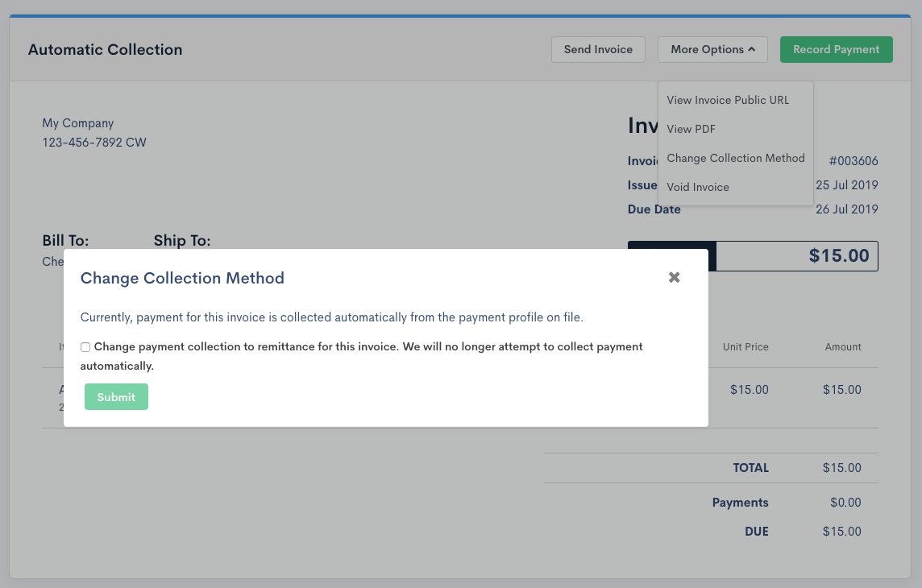Click the Automatic Collection heading
922x588 pixels.
coord(105,50)
